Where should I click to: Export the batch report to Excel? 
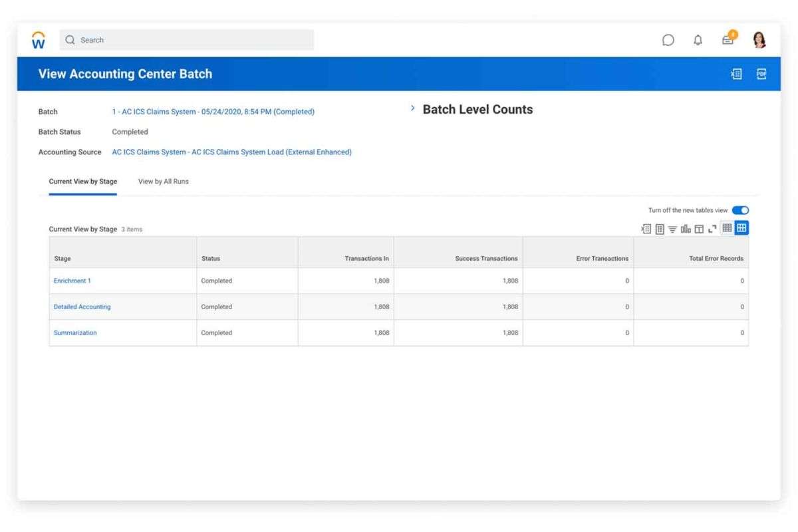coord(736,74)
